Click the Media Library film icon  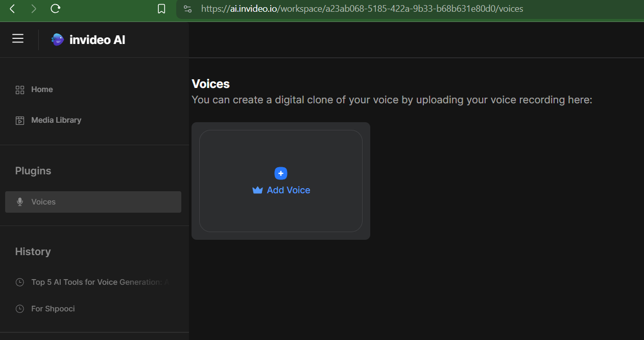(x=20, y=121)
